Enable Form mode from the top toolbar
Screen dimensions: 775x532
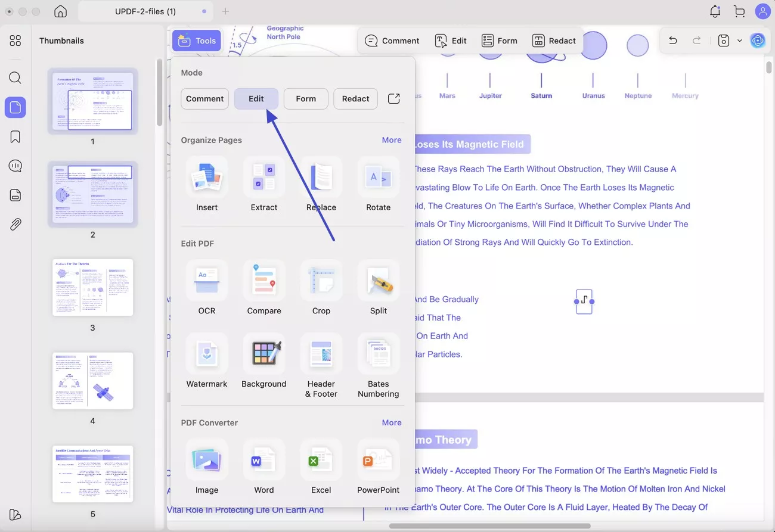(500, 41)
